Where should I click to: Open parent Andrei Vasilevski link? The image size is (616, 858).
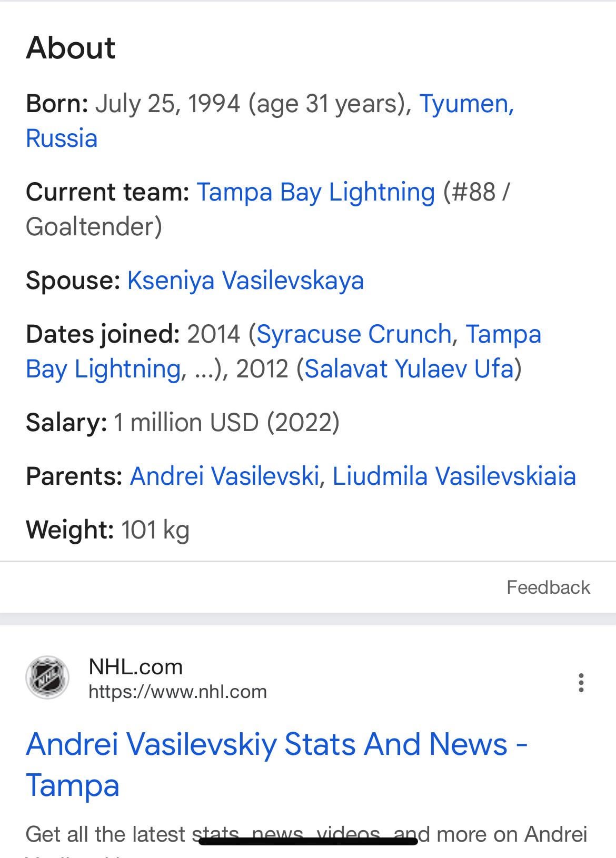pos(224,476)
